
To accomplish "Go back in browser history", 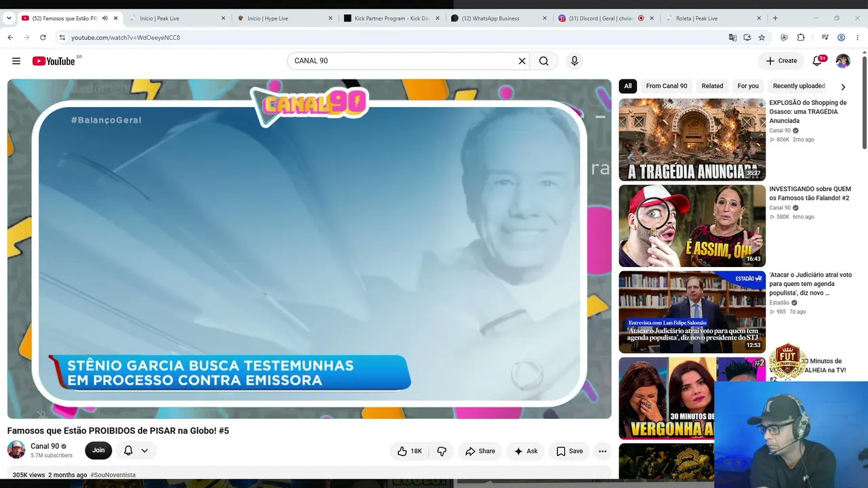I will (x=10, y=37).
